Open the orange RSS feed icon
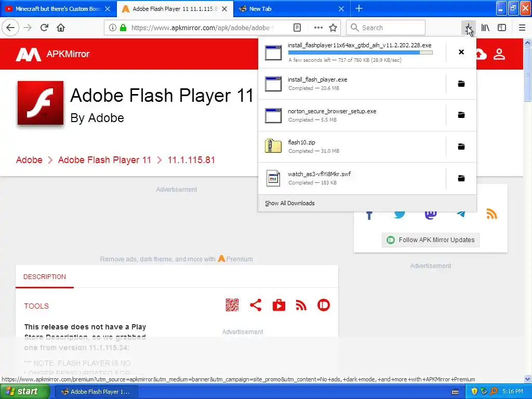Screen dimensions: 532x399 coord(491,214)
